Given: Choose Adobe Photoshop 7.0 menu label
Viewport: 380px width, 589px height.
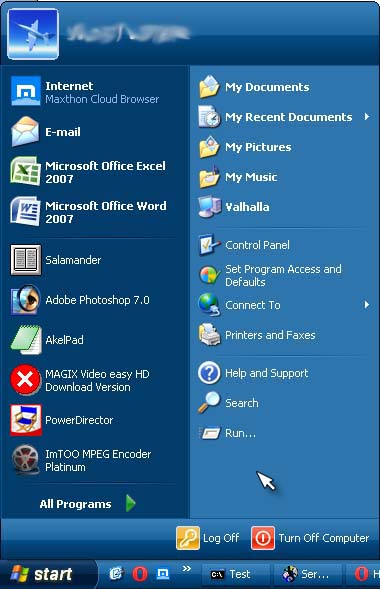Looking at the screenshot, I should [x=97, y=300].
